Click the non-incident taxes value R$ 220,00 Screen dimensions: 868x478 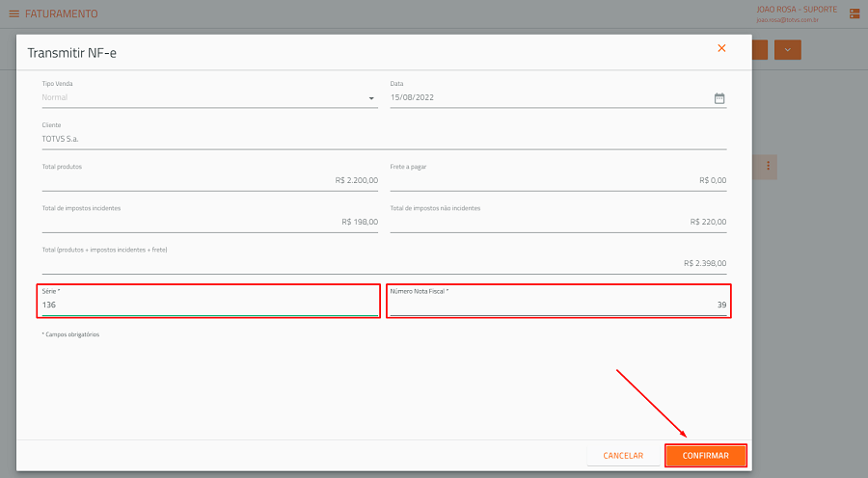click(708, 222)
